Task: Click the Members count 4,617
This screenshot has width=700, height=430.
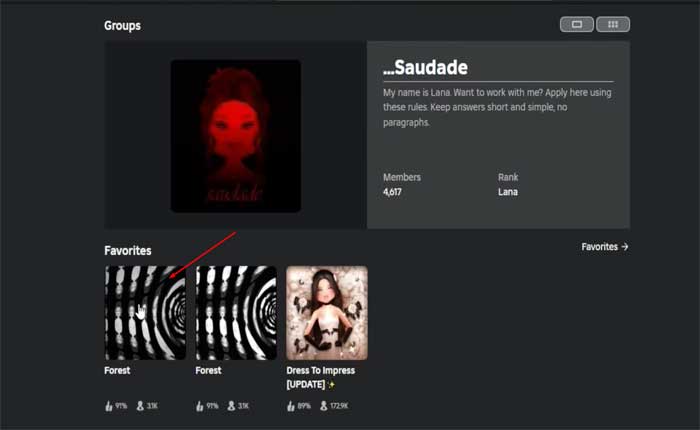Action: pos(392,192)
